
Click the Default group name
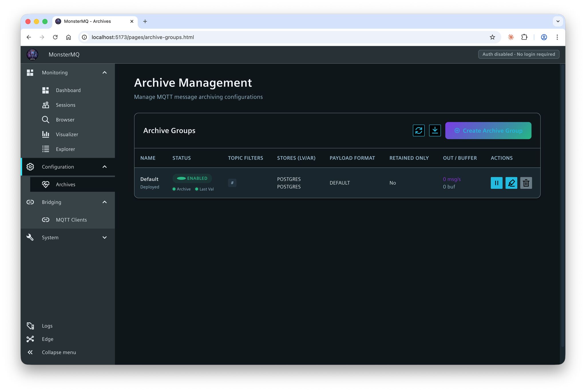[149, 179]
